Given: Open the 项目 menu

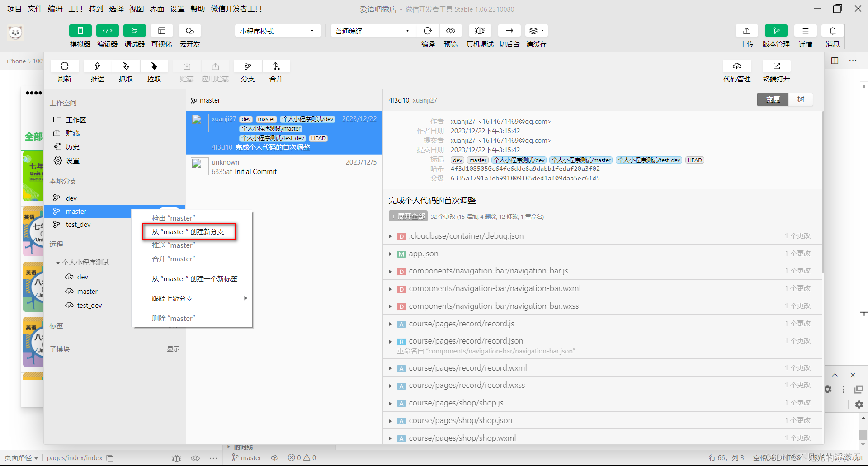Looking at the screenshot, I should click(14, 9).
